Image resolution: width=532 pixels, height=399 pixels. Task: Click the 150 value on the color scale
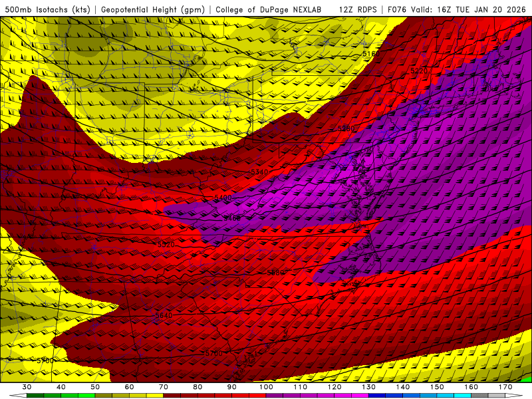coord(437,387)
